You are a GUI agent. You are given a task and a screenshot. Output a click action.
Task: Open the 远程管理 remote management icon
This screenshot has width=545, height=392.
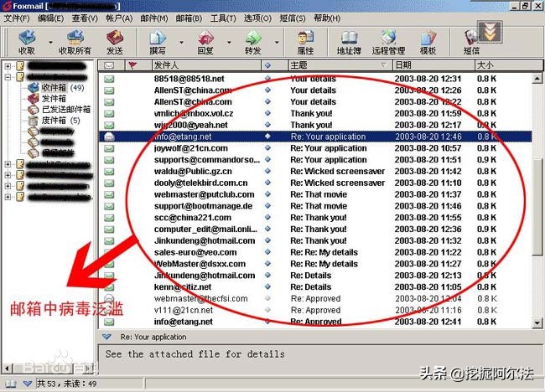click(x=388, y=38)
